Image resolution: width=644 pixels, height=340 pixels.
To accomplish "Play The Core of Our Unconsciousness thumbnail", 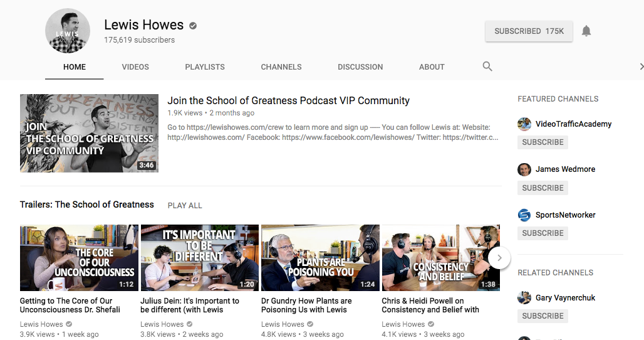I will 79,258.
